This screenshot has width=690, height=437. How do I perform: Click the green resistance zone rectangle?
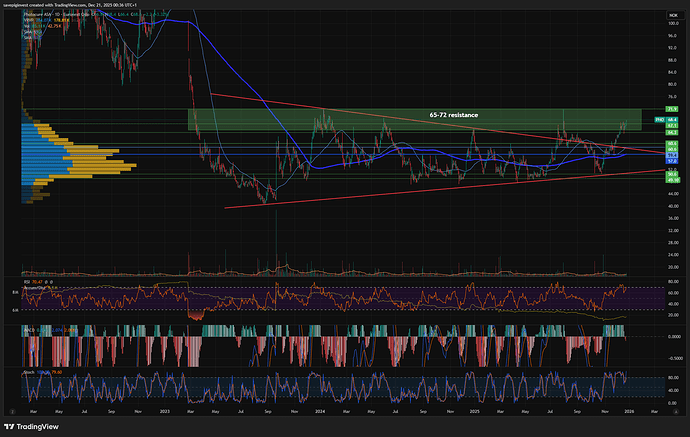click(x=300, y=120)
